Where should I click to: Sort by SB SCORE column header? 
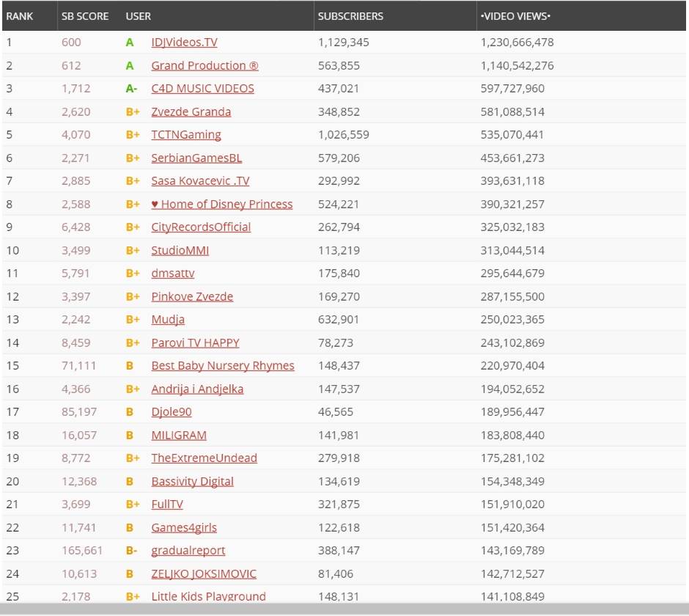click(85, 15)
